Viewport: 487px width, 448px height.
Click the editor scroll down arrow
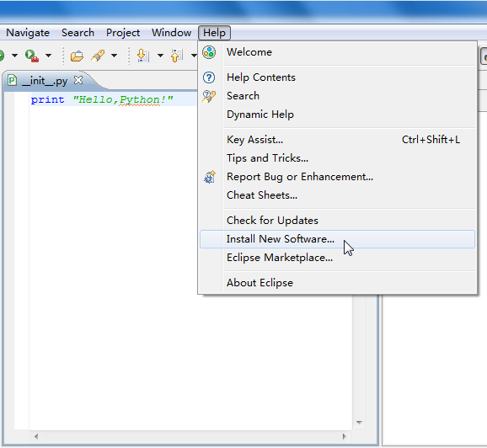[x=359, y=422]
